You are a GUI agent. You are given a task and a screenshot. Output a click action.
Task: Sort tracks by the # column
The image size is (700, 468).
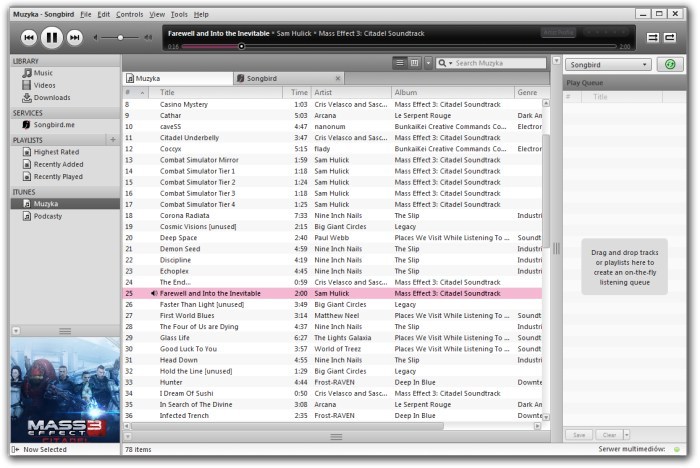(x=136, y=92)
